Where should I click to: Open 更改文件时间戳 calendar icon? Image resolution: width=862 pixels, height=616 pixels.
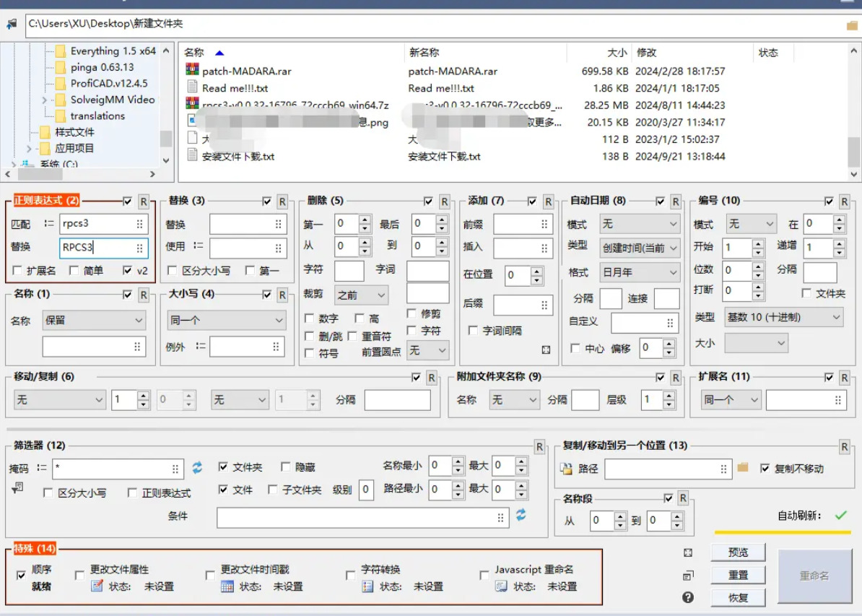(x=227, y=586)
